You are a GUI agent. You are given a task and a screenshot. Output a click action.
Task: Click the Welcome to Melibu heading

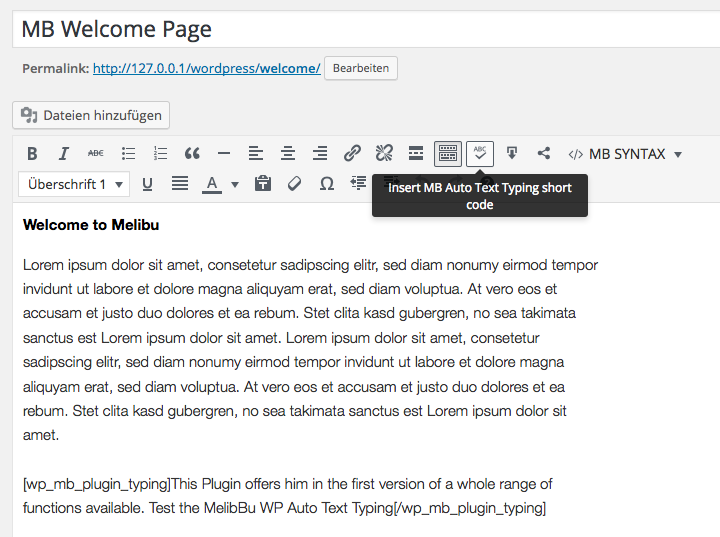coord(91,225)
